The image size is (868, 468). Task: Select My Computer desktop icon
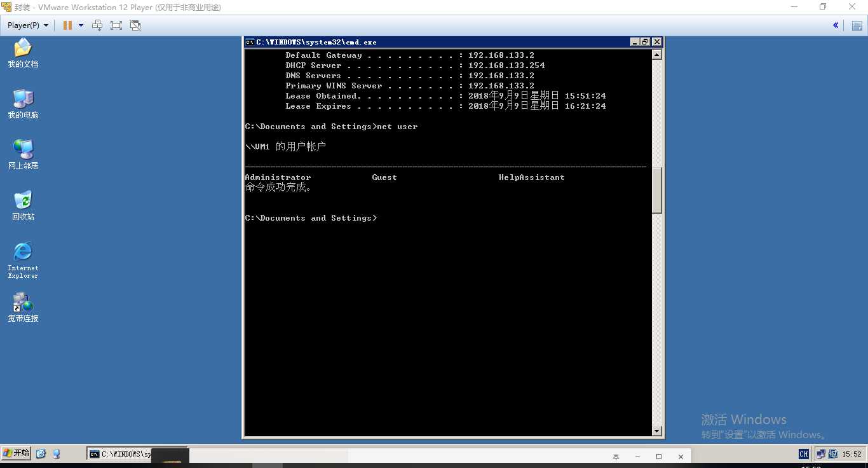[23, 104]
